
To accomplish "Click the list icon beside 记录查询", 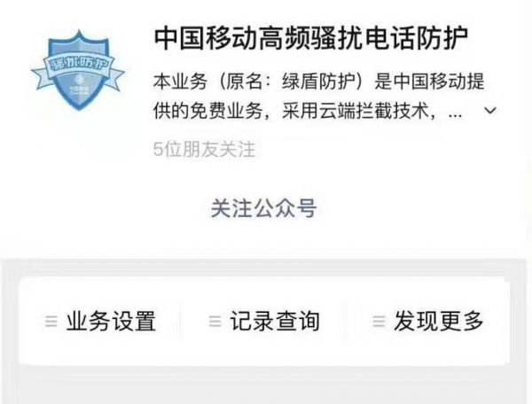I will tap(215, 322).
